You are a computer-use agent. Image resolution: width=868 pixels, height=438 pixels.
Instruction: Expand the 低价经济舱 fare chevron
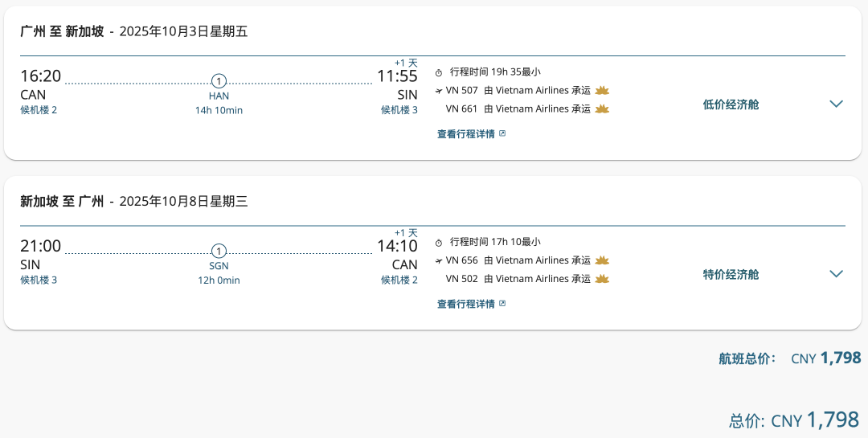click(x=836, y=104)
